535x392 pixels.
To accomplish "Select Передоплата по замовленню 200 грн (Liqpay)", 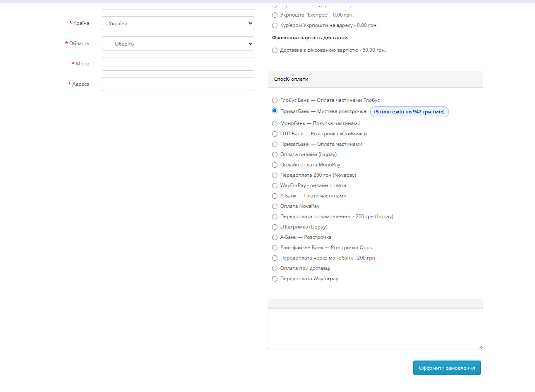I will pos(275,216).
